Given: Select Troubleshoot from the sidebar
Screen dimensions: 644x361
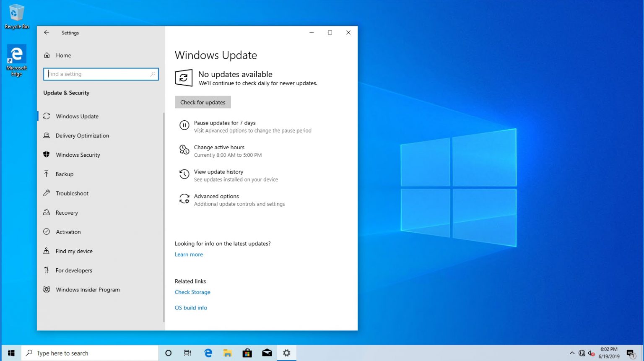Looking at the screenshot, I should tap(72, 193).
